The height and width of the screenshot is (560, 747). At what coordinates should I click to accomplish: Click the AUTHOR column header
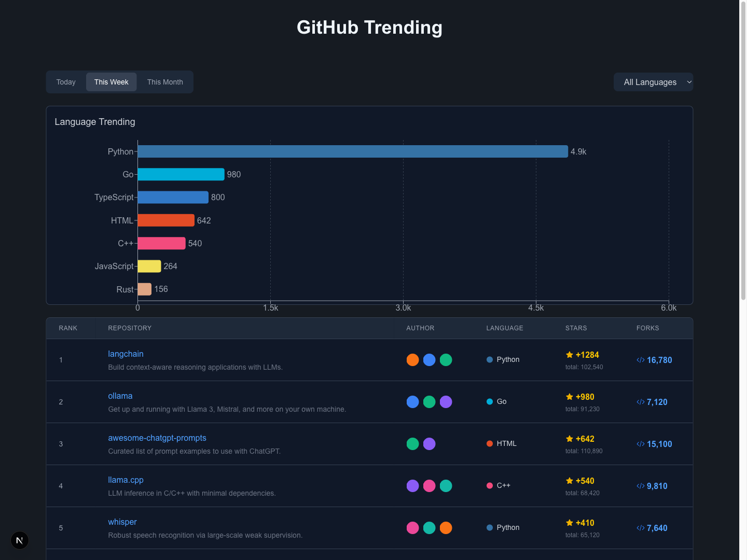point(420,328)
